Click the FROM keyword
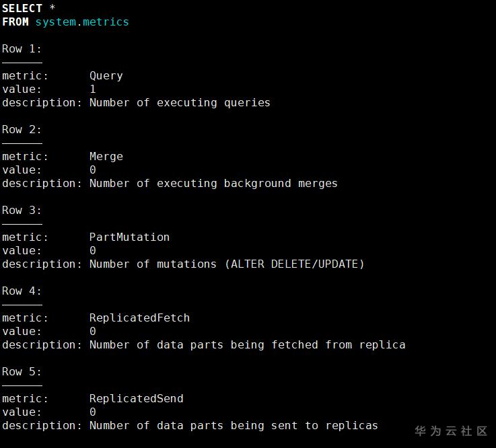This screenshot has height=448, width=496. (15, 22)
